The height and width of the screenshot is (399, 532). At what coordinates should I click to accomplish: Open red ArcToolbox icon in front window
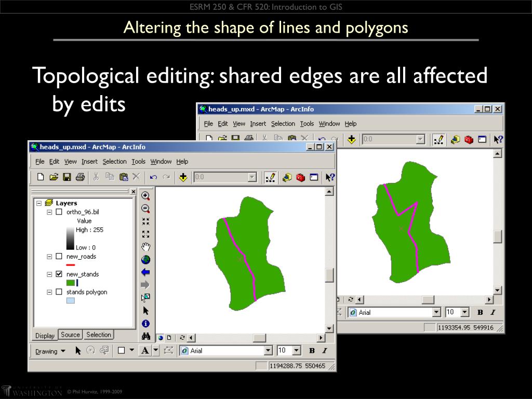coord(300,177)
